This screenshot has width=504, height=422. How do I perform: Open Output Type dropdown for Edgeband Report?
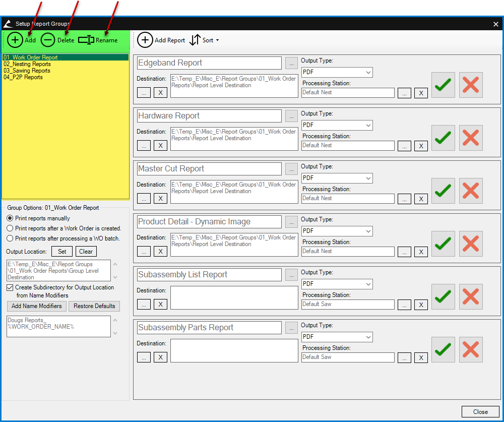coord(337,72)
